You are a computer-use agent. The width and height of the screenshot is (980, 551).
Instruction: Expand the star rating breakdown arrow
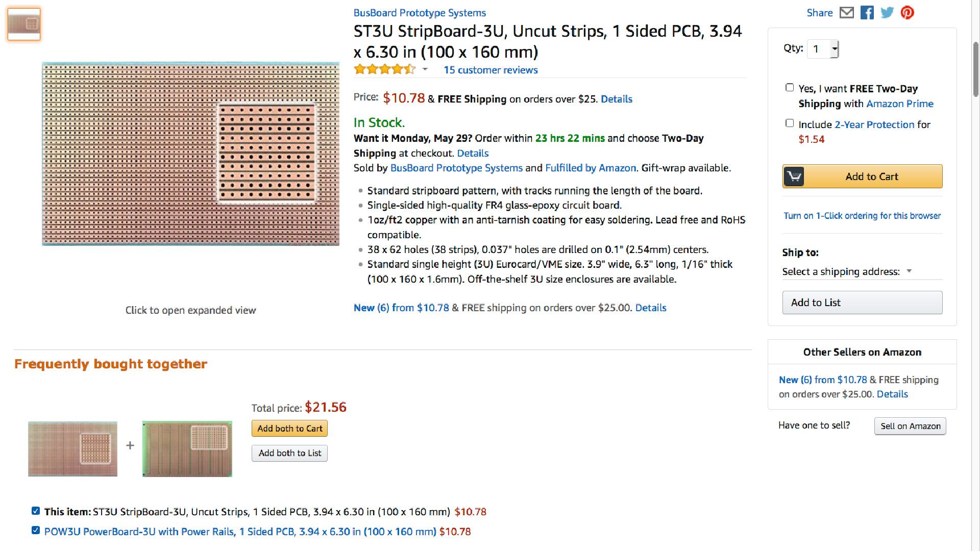point(425,69)
